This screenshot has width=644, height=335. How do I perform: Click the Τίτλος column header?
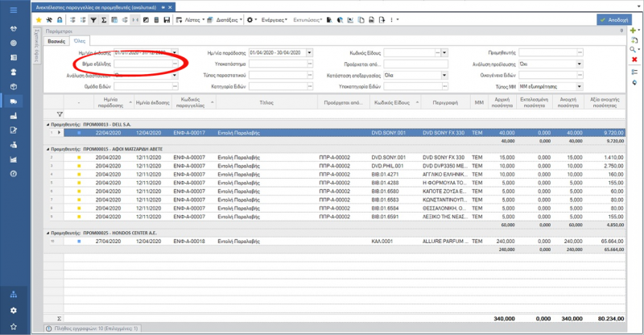pos(266,102)
